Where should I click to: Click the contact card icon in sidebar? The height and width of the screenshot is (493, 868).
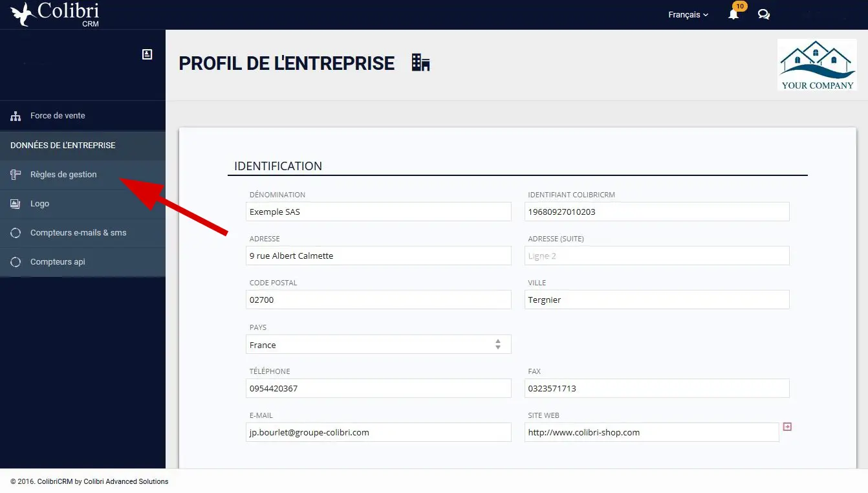[x=147, y=54]
